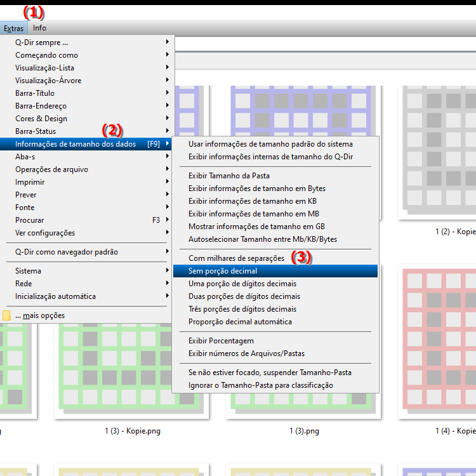The height and width of the screenshot is (476, 476).
Task: Select the file named '1 (3).png'
Action: pyautogui.click(x=304, y=431)
